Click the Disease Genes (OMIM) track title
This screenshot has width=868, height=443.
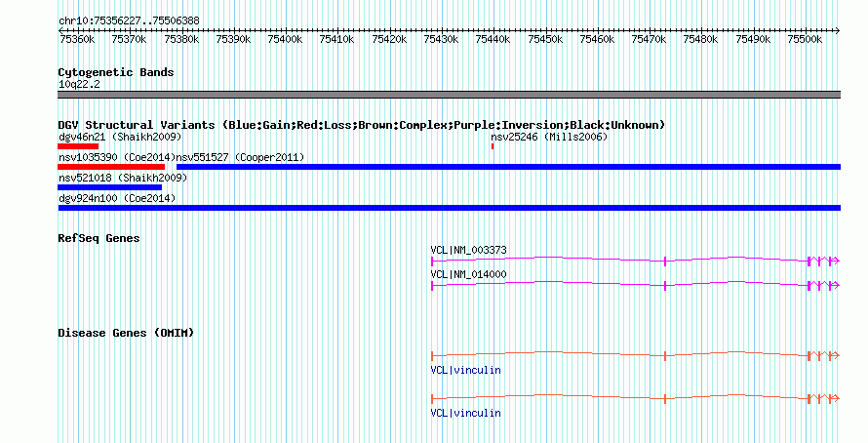tap(126, 334)
